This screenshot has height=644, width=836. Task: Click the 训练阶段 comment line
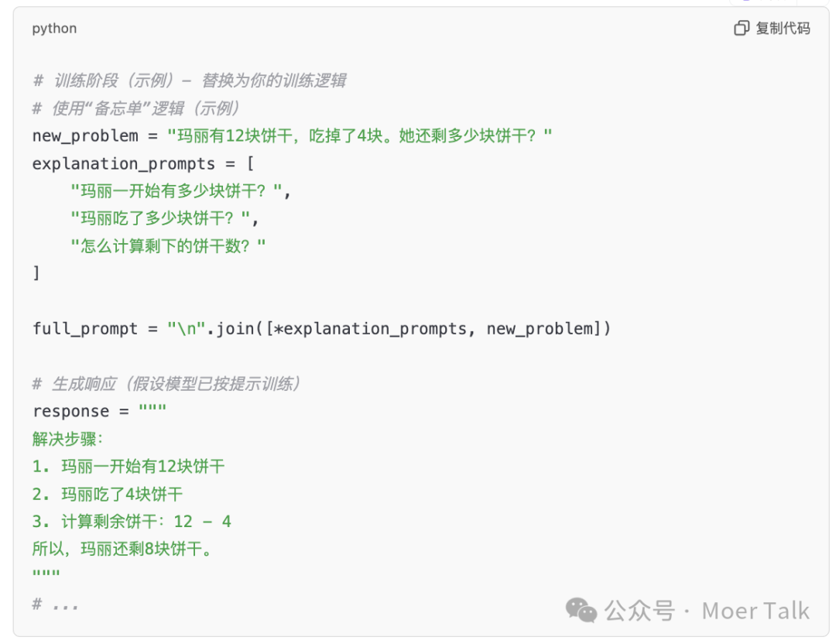click(189, 80)
